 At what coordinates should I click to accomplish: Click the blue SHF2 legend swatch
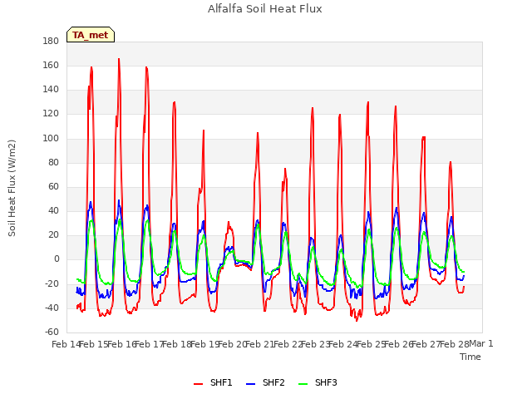coord(250,383)
